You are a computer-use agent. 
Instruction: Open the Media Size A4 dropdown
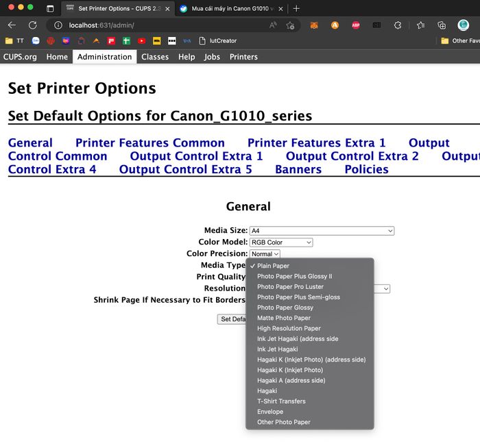pyautogui.click(x=322, y=231)
